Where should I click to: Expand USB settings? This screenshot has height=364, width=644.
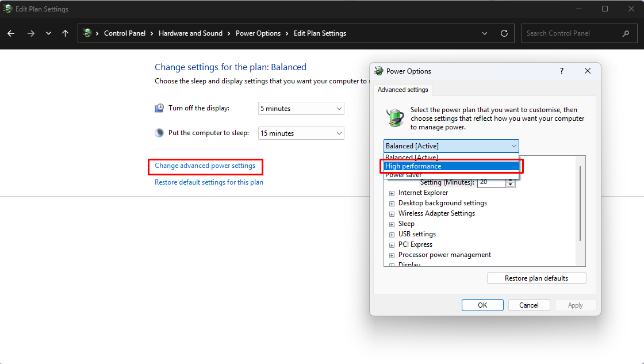point(392,234)
